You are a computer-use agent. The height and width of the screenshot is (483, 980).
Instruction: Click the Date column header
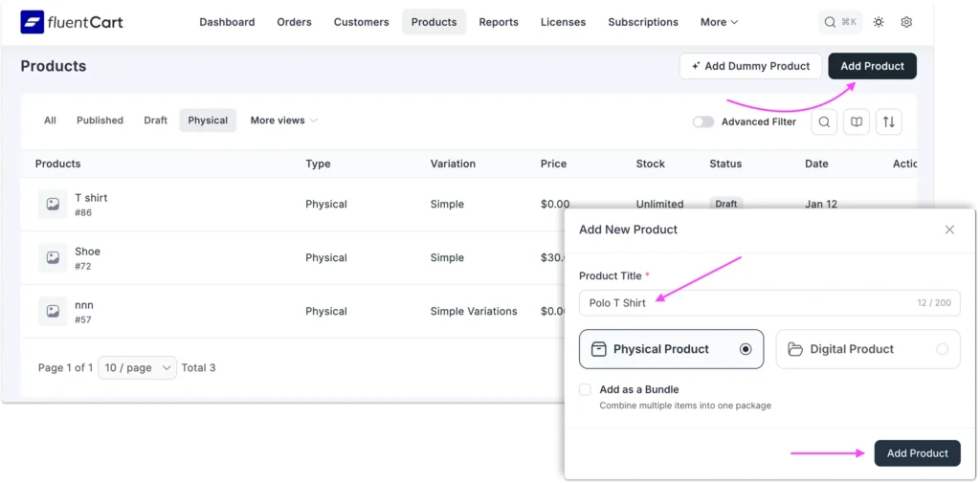pyautogui.click(x=817, y=164)
